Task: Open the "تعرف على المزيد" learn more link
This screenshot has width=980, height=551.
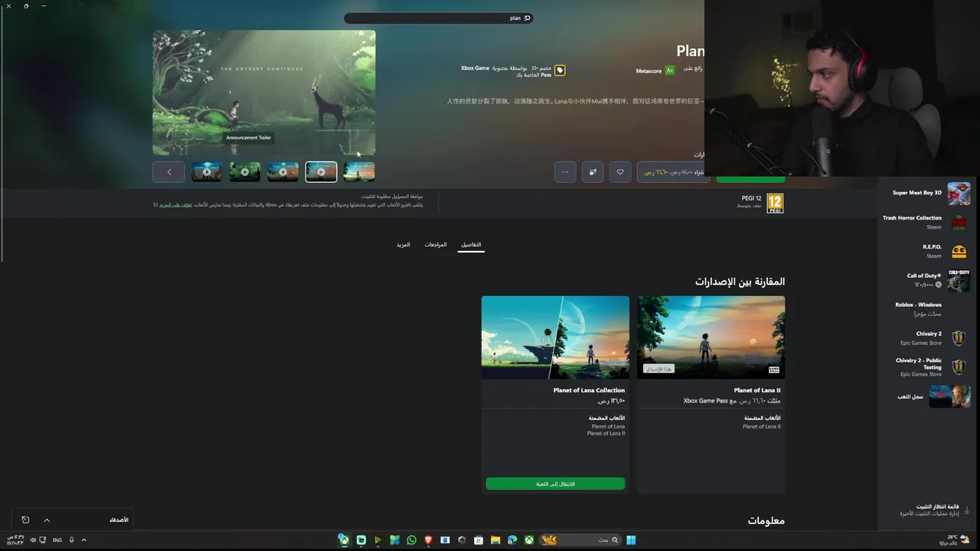Action: (x=175, y=204)
